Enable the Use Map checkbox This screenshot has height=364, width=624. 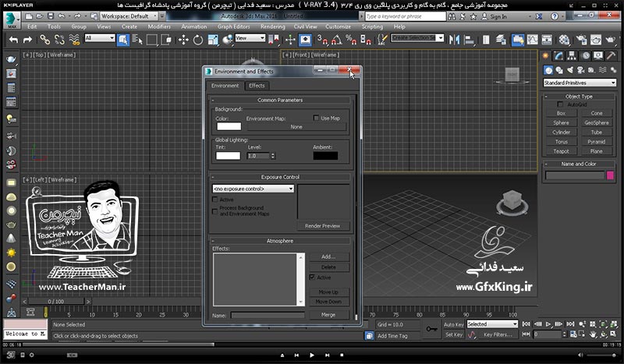316,118
